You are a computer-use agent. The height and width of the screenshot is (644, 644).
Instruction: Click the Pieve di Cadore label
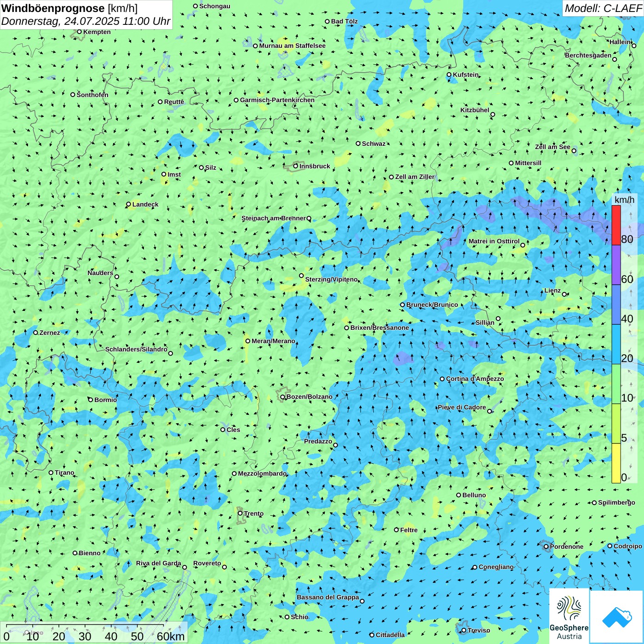[462, 407]
